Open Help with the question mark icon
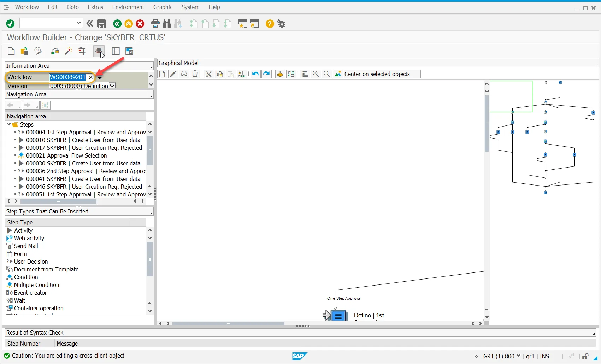Screen dimensions: 601x364 [x=270, y=24]
